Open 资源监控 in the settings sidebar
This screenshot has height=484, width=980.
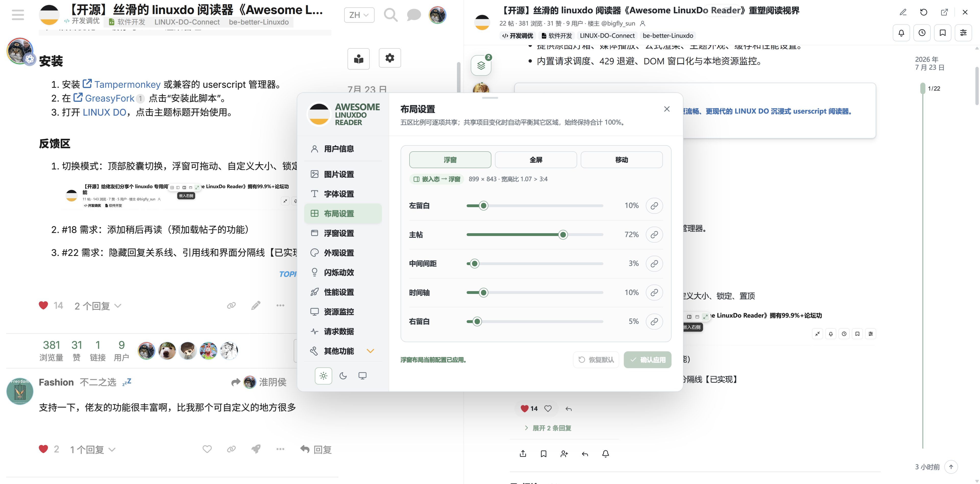[343, 312]
